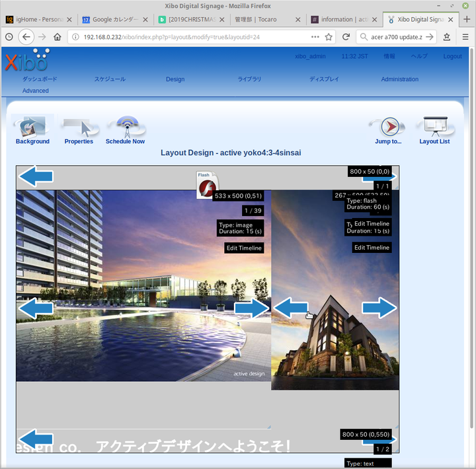Click left arrow in top 800x50 region
Image resolution: width=476 pixels, height=469 pixels.
(36, 176)
